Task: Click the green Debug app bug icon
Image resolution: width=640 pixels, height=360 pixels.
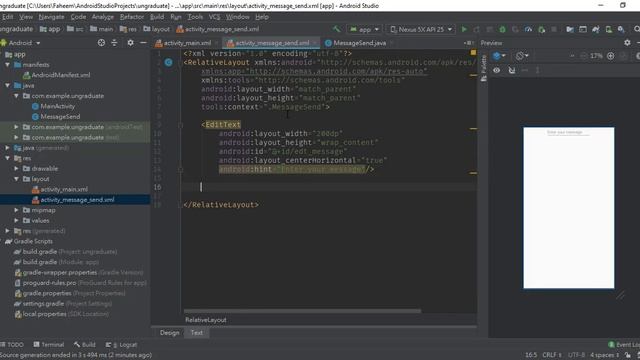Action: pyautogui.click(x=502, y=29)
